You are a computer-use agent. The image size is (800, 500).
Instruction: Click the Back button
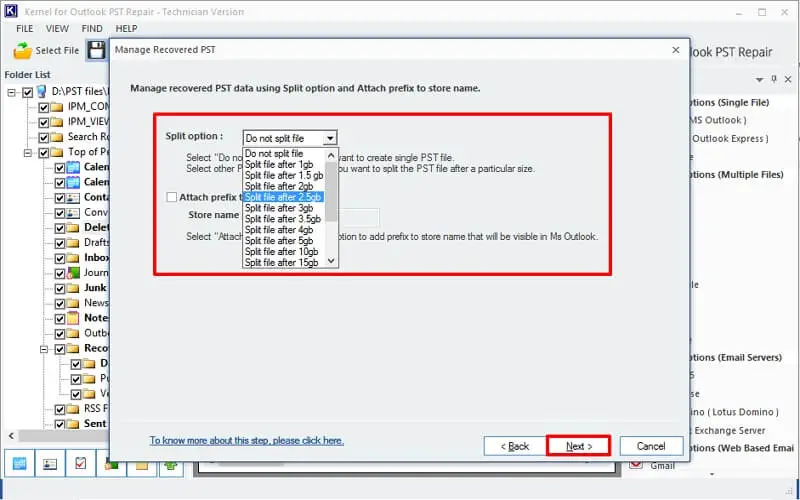pyautogui.click(x=515, y=446)
